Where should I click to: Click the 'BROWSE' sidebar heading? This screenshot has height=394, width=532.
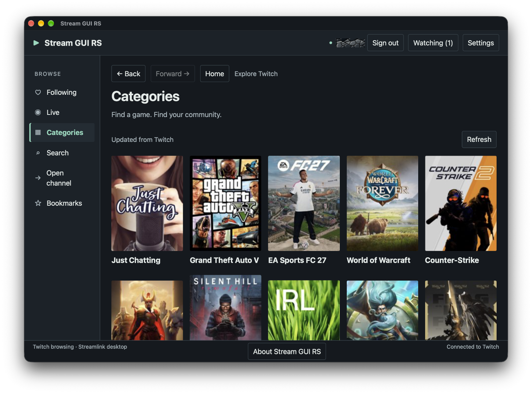pyautogui.click(x=48, y=74)
